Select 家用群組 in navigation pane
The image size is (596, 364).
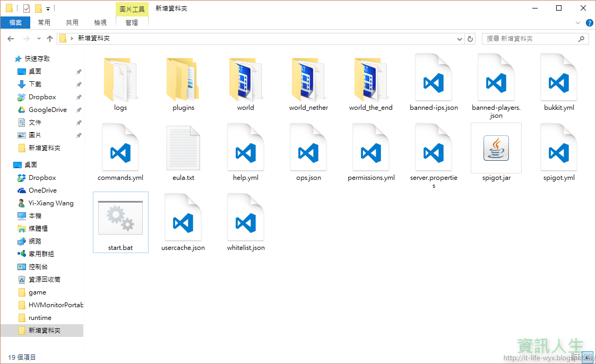(41, 254)
